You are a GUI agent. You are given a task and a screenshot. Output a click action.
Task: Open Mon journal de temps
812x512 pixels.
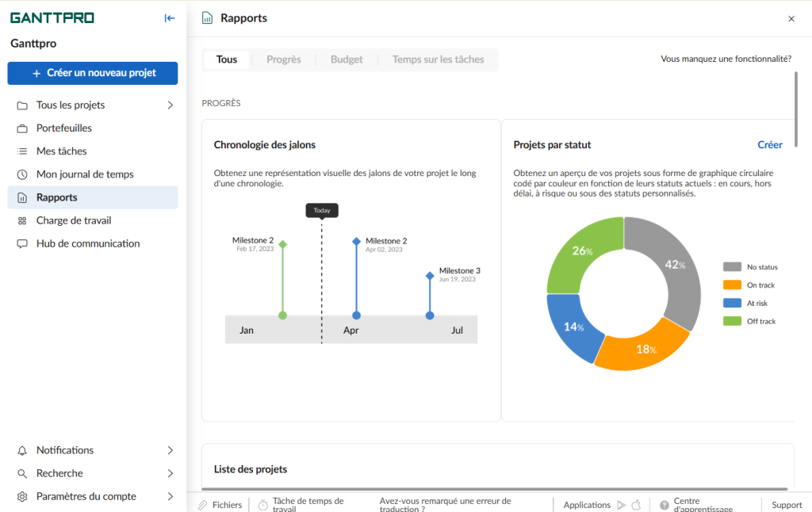[x=86, y=174]
